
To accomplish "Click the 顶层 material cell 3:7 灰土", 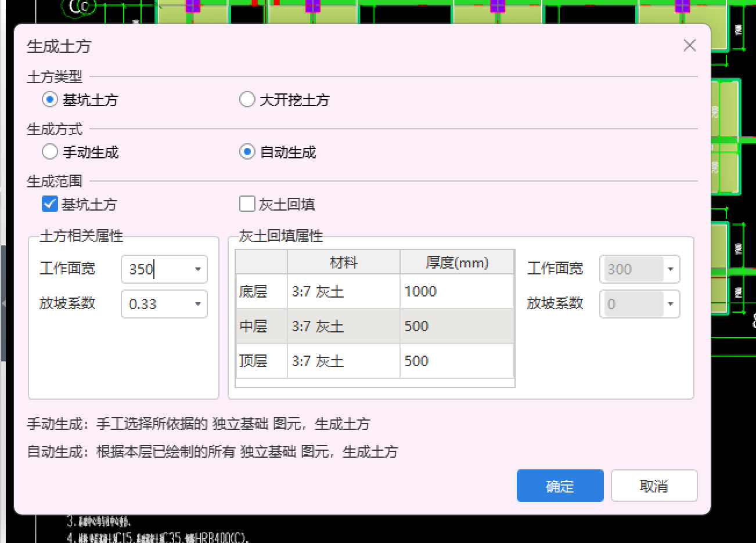I will tap(344, 361).
